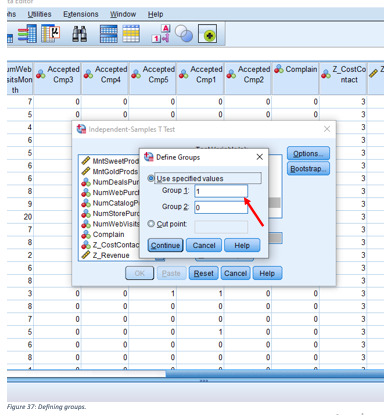Viewport: 392px width, 415px height.
Task: Click Continue in Define Groups dialog
Action: [165, 245]
